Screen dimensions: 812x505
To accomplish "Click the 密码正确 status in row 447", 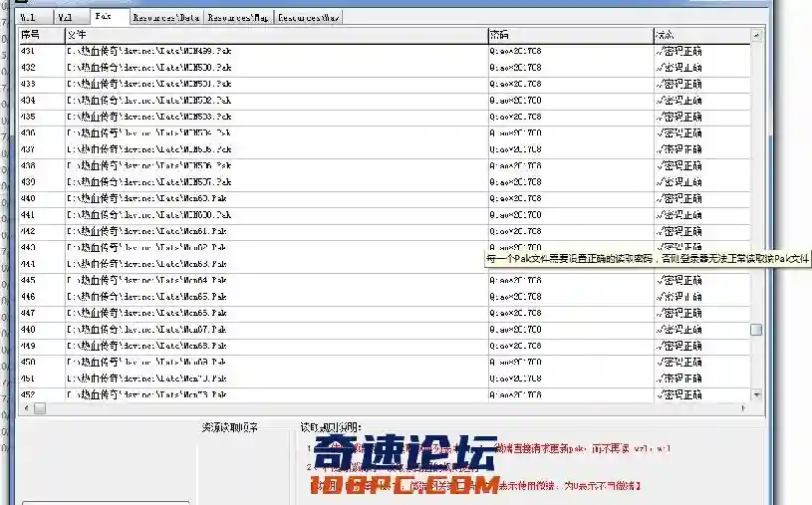I will click(x=678, y=314).
